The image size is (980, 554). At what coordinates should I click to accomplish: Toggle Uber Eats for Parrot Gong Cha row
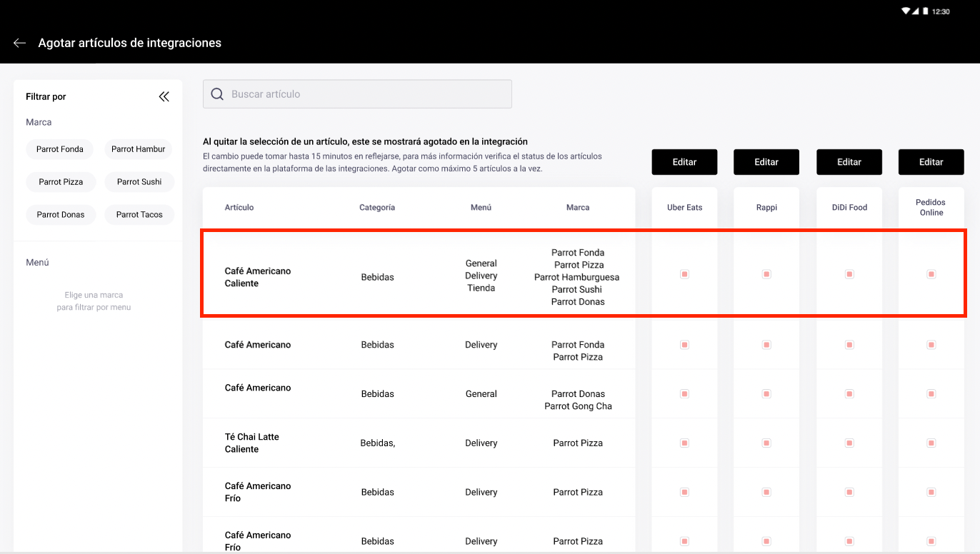point(684,394)
